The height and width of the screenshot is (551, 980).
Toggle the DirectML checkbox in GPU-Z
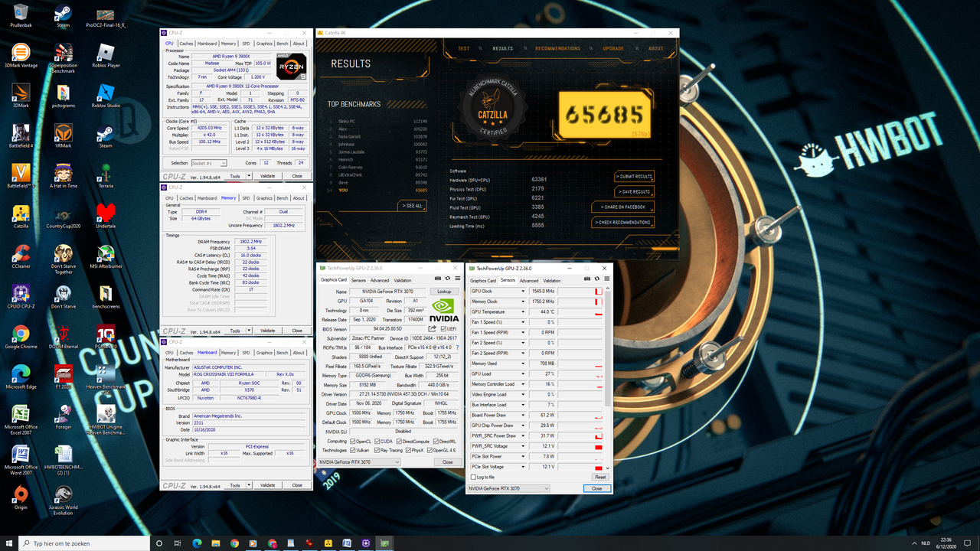tap(436, 442)
